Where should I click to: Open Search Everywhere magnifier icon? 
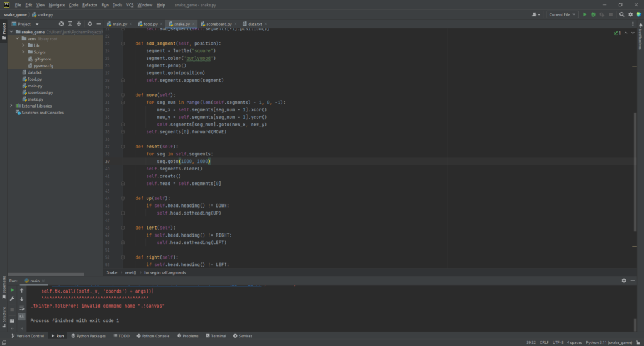tap(622, 15)
